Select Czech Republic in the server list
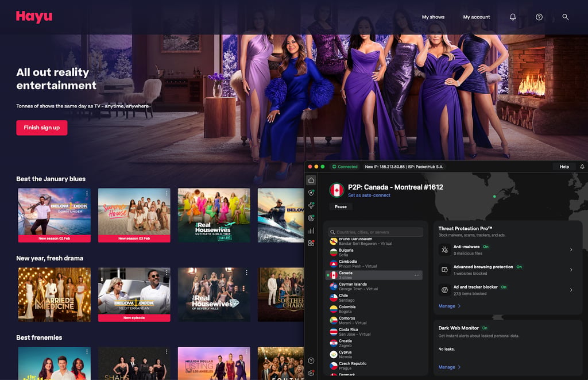 pyautogui.click(x=374, y=366)
